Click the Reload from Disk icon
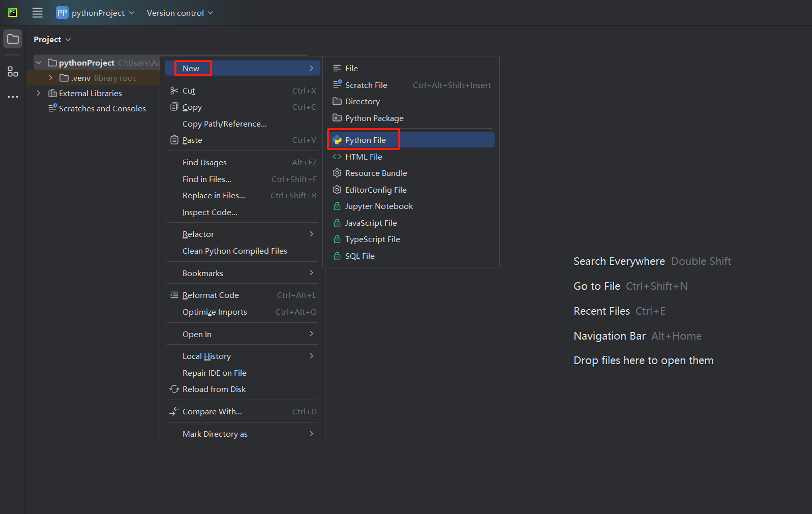The image size is (812, 514). pyautogui.click(x=174, y=389)
